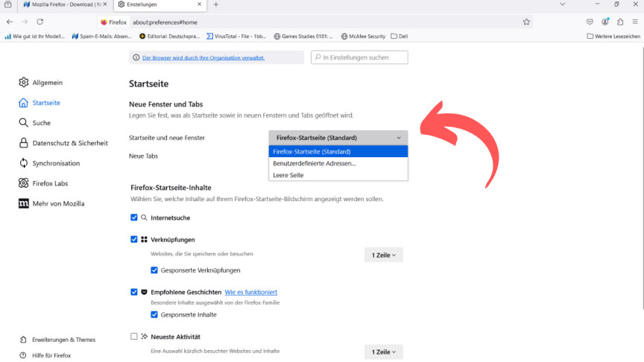Click the info icon beside organisation notice
Image resolution: width=644 pixels, height=362 pixels.
click(x=136, y=57)
